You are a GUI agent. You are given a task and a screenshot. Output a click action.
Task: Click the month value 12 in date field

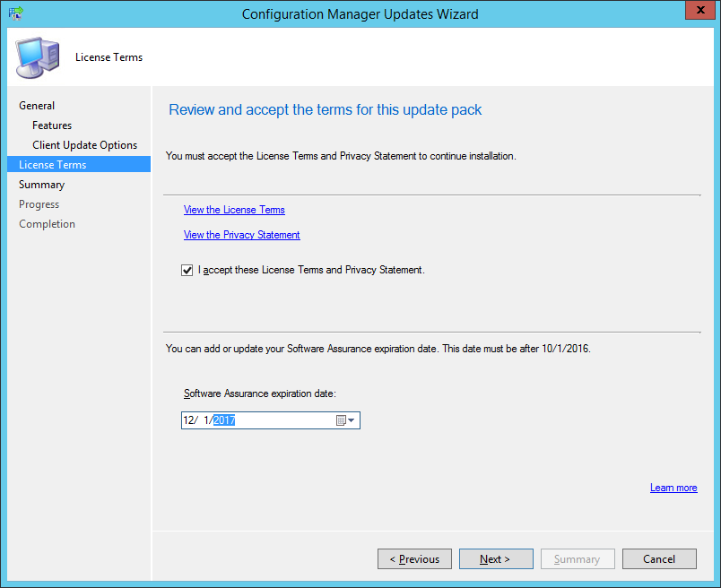pos(188,420)
